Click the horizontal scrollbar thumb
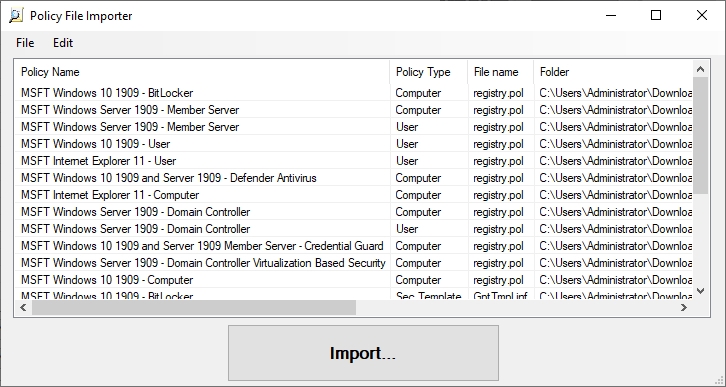This screenshot has height=387, width=726. (194, 307)
